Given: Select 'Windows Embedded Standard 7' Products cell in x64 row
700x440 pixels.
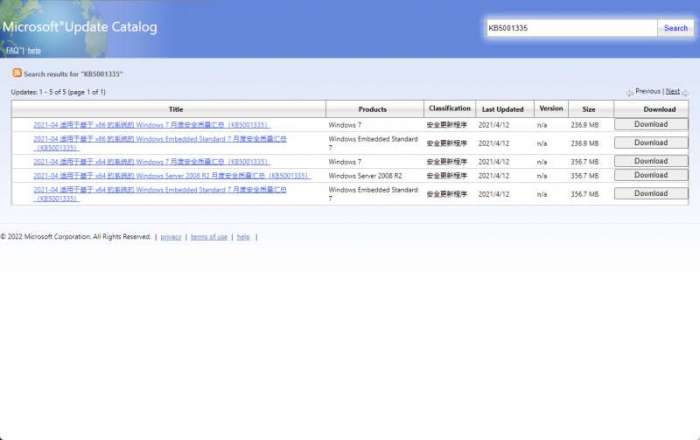Looking at the screenshot, I should click(373, 194).
